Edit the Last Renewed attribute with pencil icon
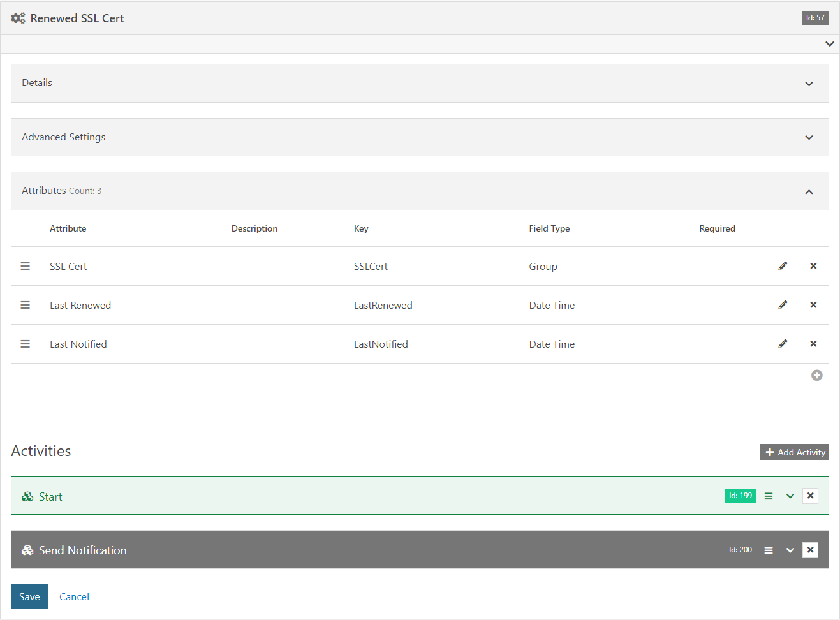 [x=783, y=305]
